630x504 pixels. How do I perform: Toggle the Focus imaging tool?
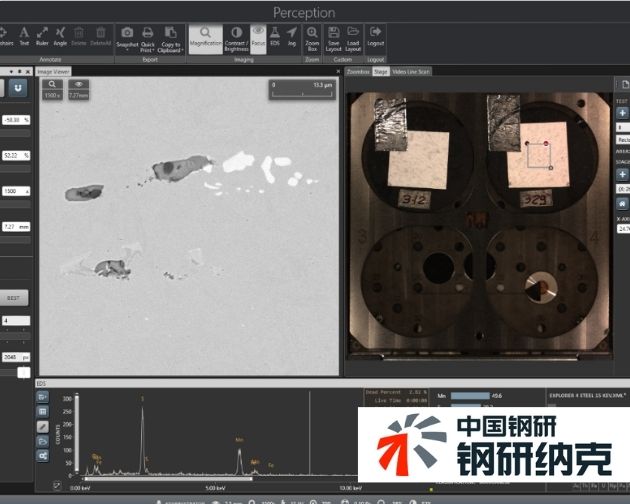point(258,39)
